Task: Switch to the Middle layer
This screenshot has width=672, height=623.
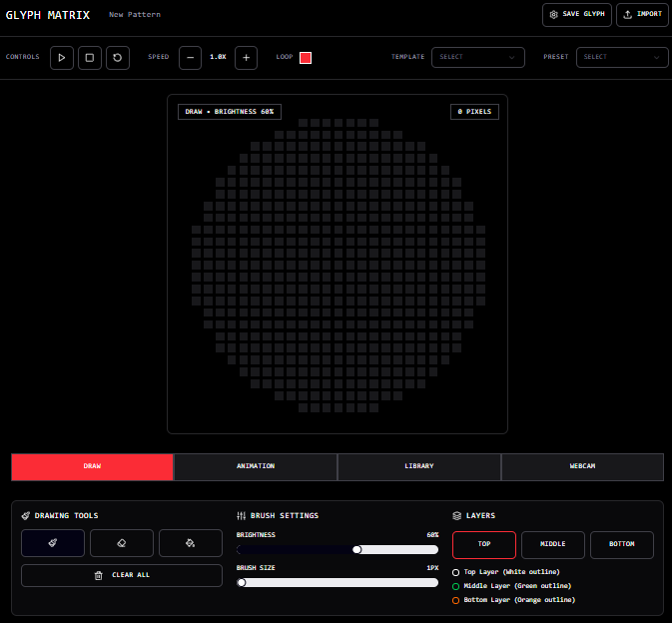Action: (x=553, y=544)
